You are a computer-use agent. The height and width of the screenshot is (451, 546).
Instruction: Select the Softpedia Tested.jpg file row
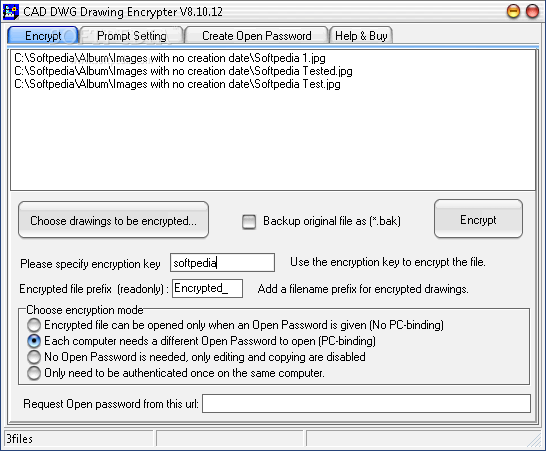point(183,71)
